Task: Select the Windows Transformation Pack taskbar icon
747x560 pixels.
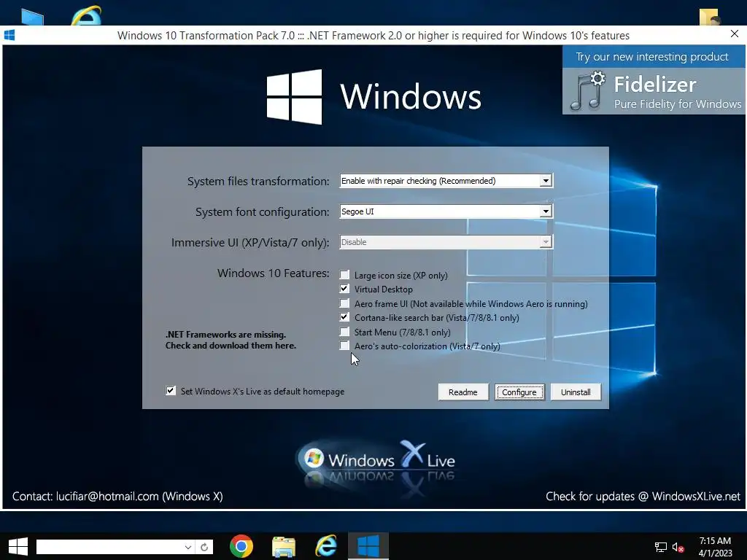Action: 368,546
